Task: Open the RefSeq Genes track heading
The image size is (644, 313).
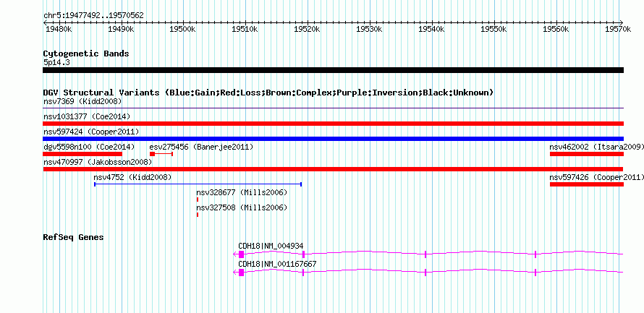Action: [x=74, y=237]
